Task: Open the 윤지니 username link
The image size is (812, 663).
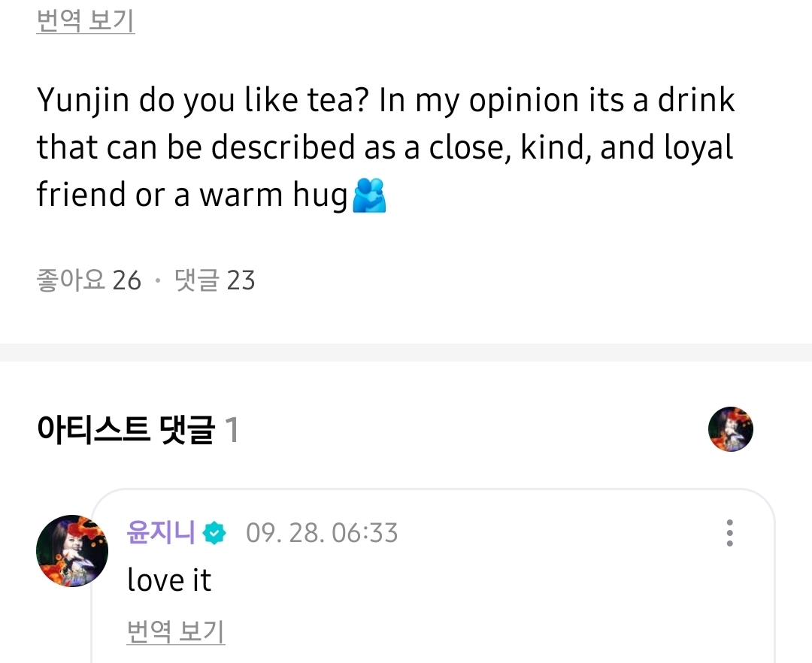Action: [161, 533]
